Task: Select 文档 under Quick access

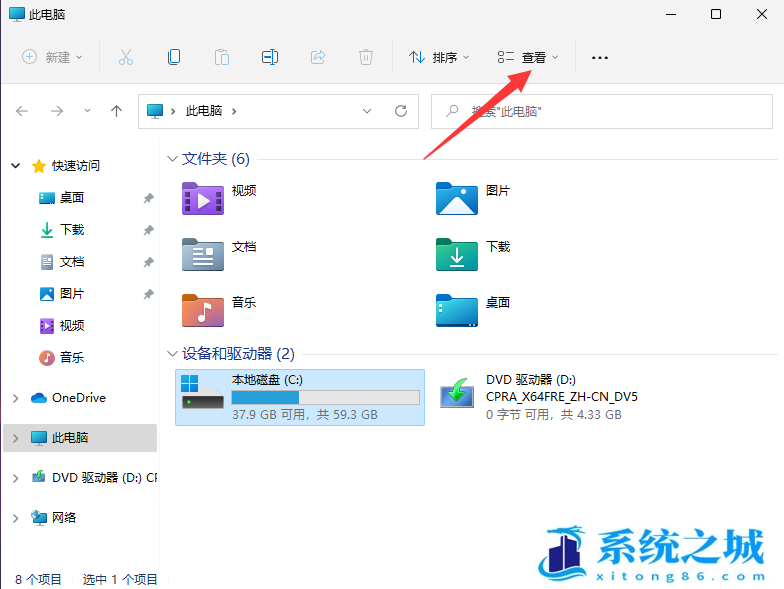Action: pyautogui.click(x=72, y=262)
